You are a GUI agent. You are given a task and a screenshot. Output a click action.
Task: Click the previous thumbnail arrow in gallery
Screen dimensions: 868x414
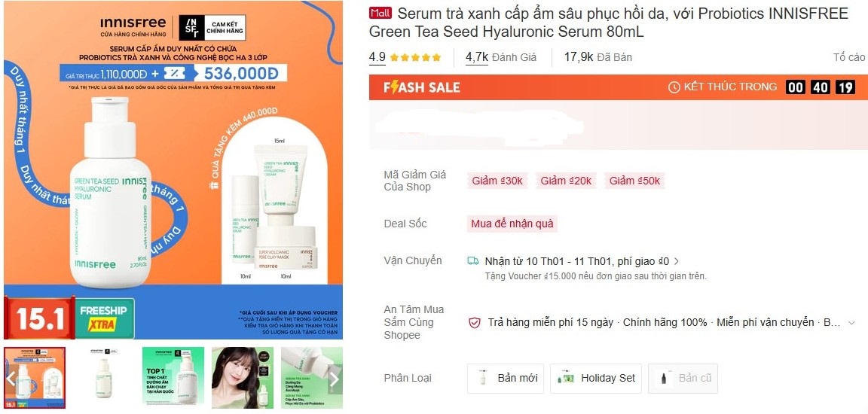[x=11, y=379]
